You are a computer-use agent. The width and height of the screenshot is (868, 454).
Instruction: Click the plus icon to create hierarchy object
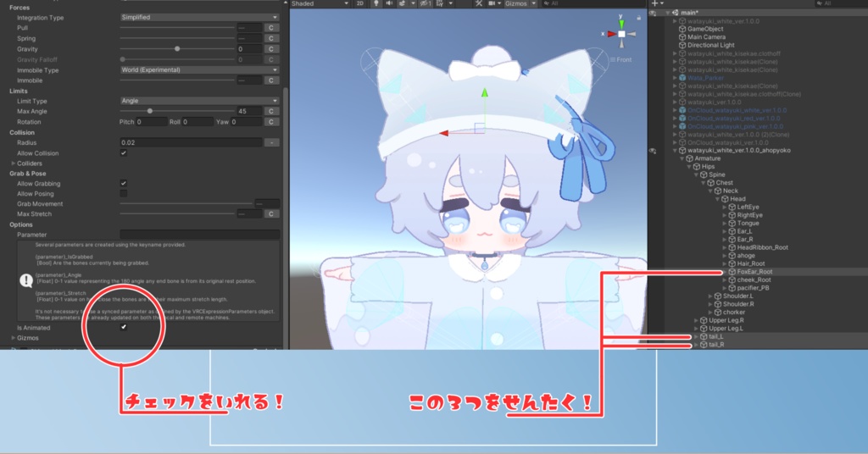655,3
